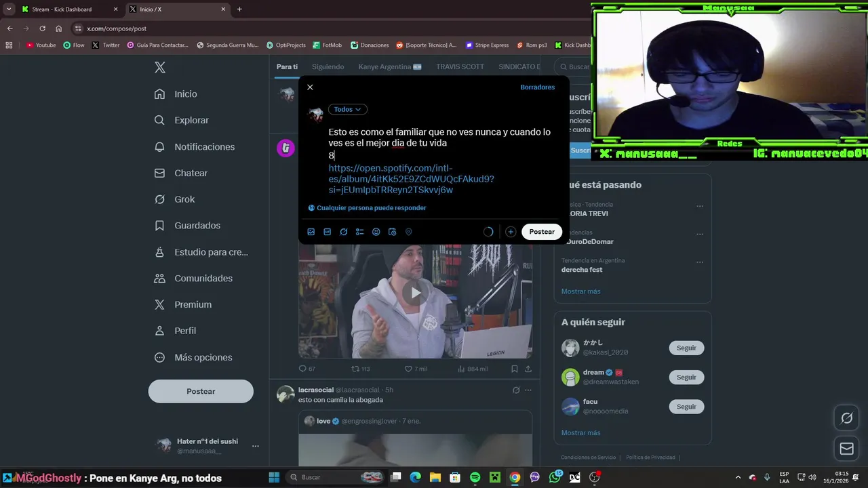
Task: Open new browser tab
Action: (x=239, y=9)
